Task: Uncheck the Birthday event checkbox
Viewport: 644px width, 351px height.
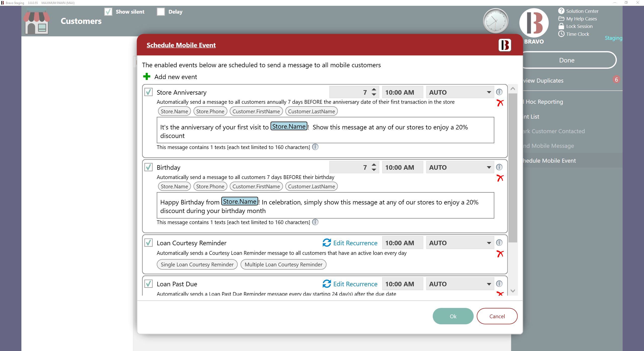Action: coord(148,167)
